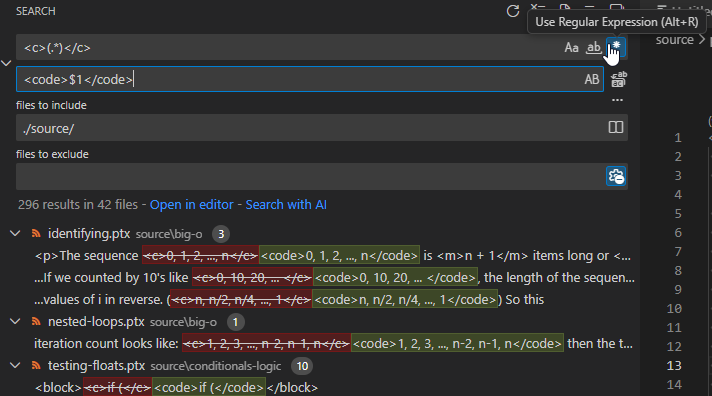This screenshot has height=396, width=712.
Task: Toggle Match Case (Aa) in search box
Action: tap(571, 47)
